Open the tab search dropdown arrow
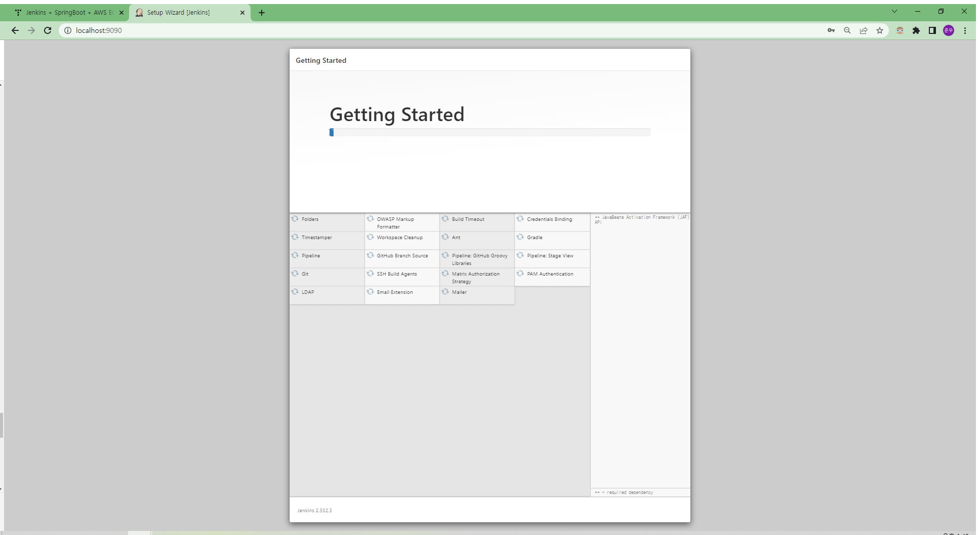This screenshot has width=980, height=535. click(894, 11)
